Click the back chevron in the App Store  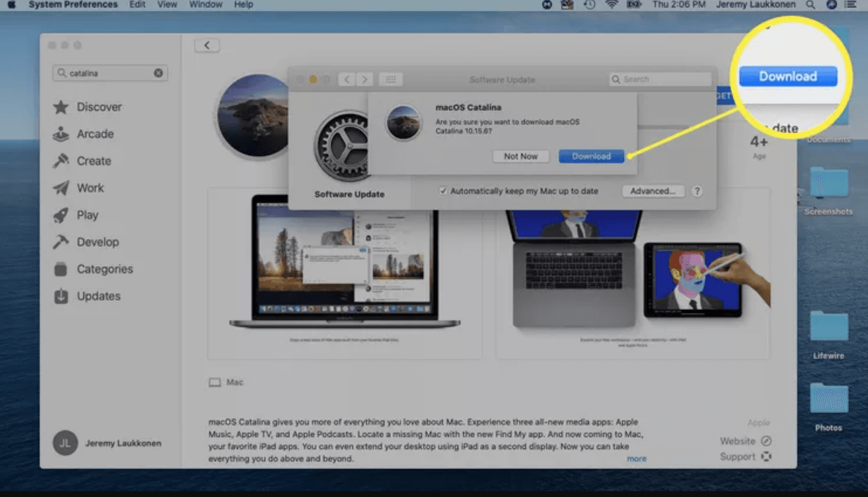(208, 45)
